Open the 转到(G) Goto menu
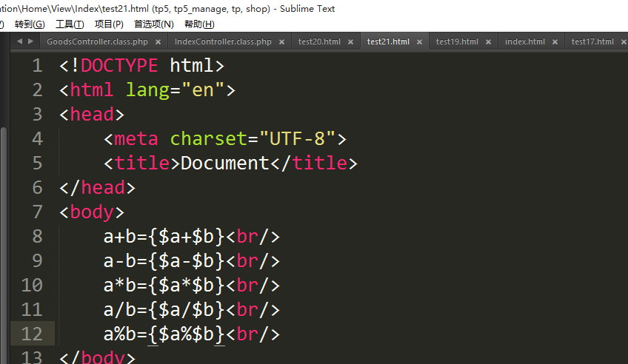Viewport: 628px width, 364px height. 30,24
